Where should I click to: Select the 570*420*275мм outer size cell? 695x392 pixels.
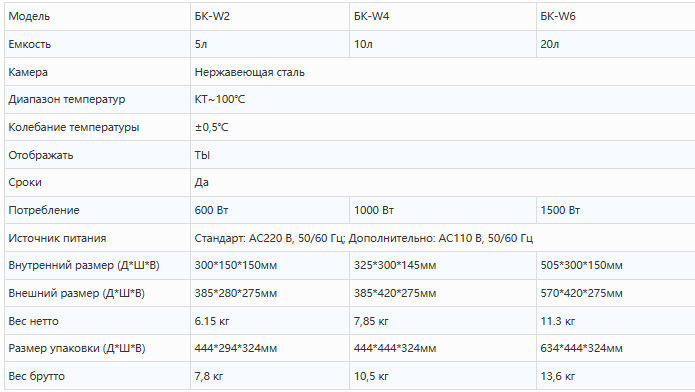point(616,293)
